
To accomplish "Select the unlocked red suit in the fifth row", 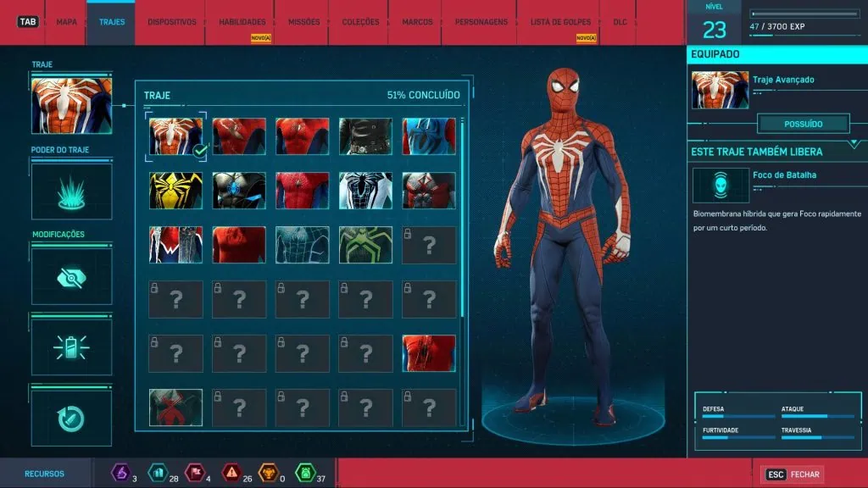I will point(429,353).
